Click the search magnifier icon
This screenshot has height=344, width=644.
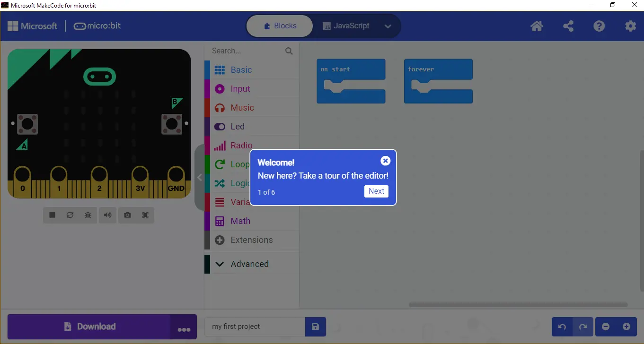click(x=289, y=51)
